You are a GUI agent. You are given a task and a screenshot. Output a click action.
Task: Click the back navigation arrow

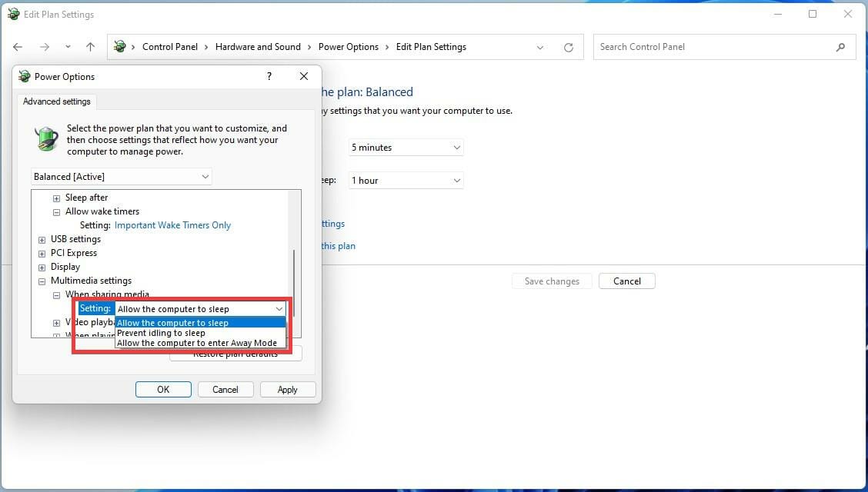(18, 47)
